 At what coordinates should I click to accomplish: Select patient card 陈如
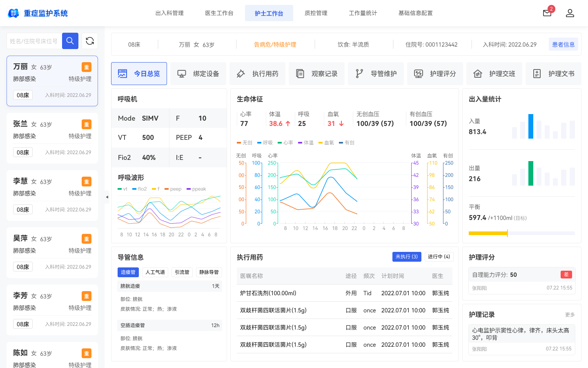[x=52, y=355]
